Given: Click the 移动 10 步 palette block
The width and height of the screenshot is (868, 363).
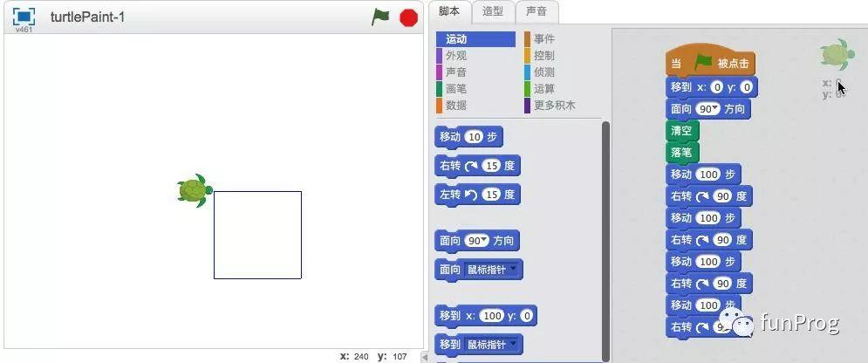Looking at the screenshot, I should [x=468, y=137].
